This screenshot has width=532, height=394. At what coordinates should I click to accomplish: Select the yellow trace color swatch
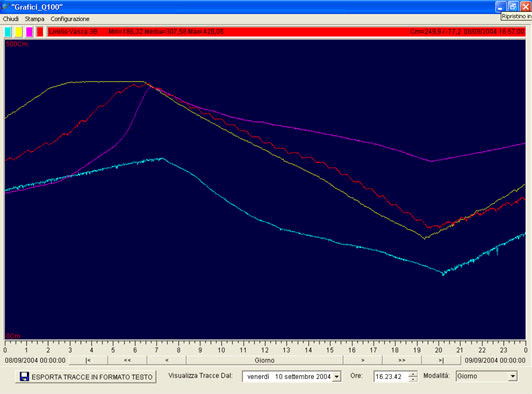(19, 32)
